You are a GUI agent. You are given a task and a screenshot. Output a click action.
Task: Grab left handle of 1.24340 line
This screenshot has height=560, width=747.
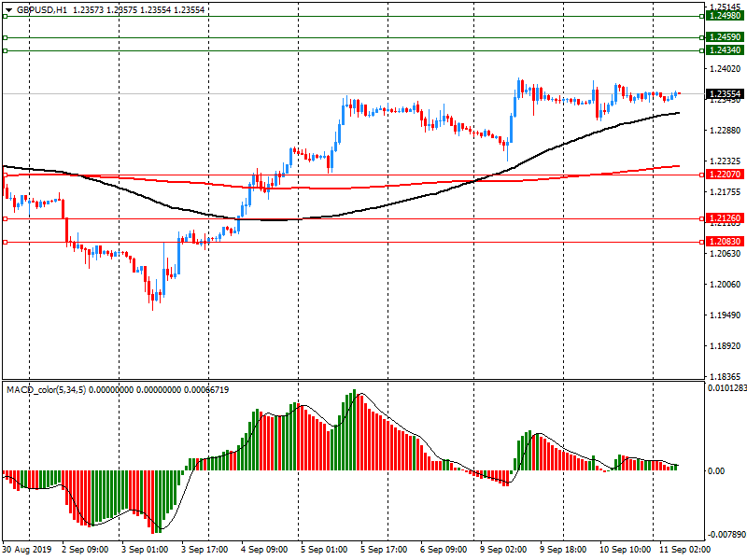pos(5,50)
